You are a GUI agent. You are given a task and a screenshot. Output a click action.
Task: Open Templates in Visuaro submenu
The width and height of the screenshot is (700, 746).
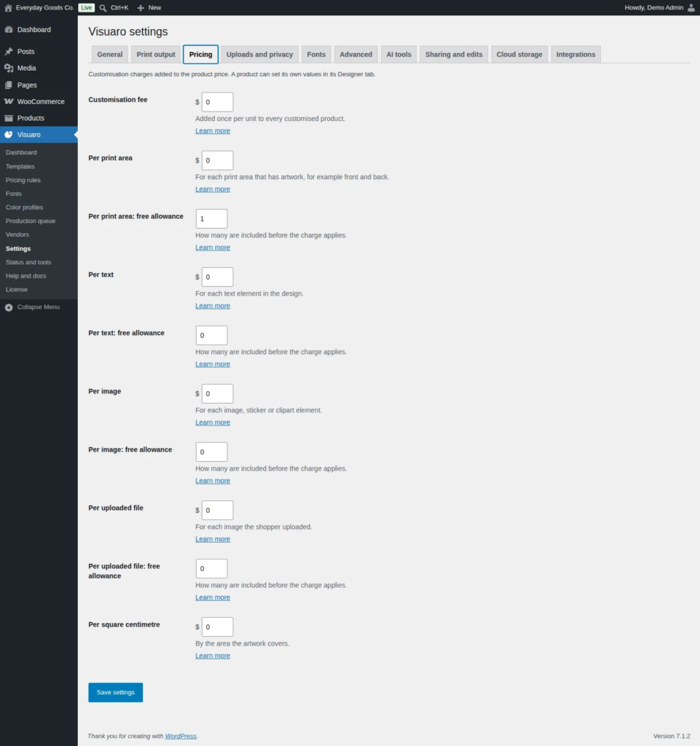pyautogui.click(x=20, y=167)
